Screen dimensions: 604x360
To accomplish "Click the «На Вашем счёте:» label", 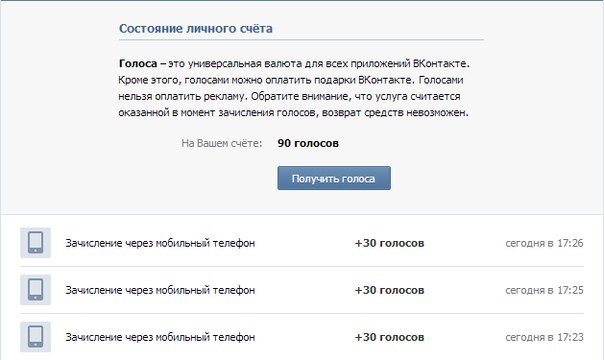I will point(221,143).
